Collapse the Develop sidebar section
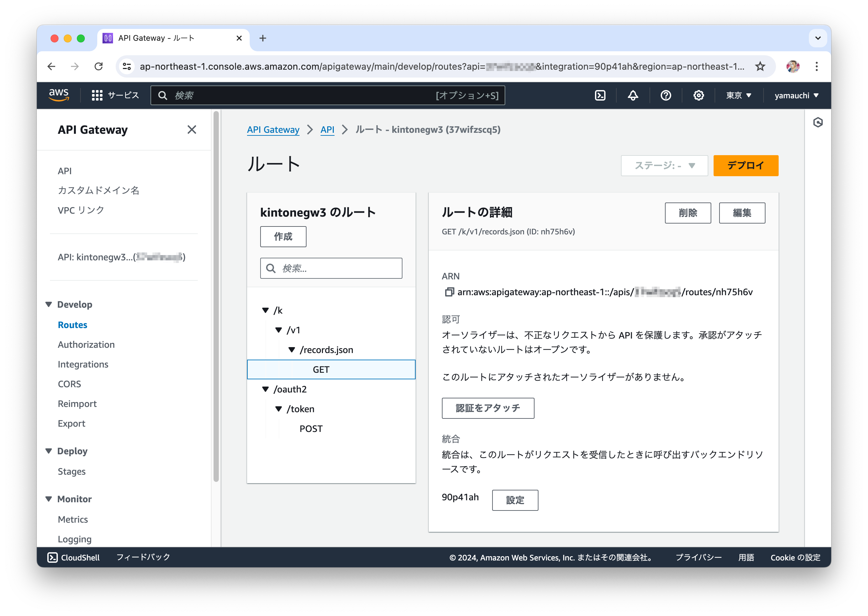868x616 pixels. point(49,305)
